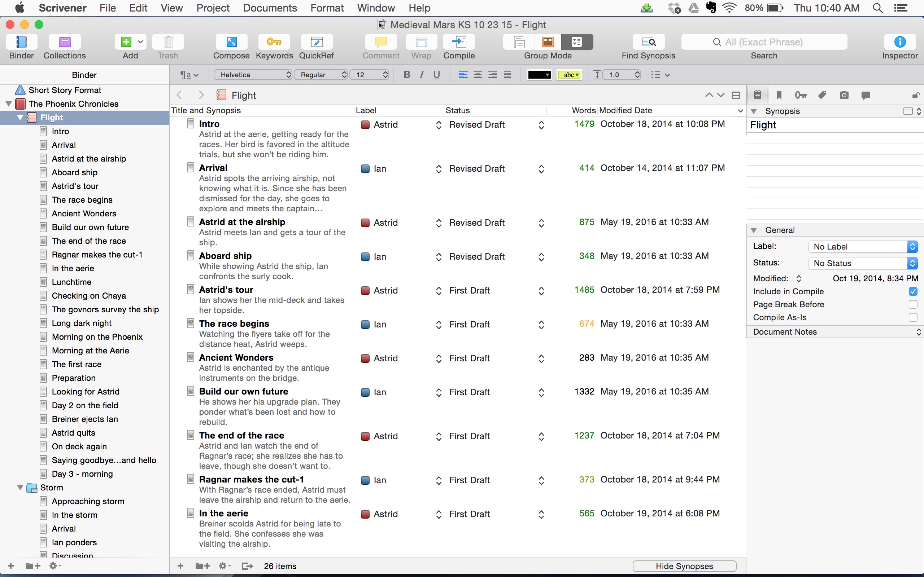Open the Keywords panel
The image size is (924, 577).
274,42
